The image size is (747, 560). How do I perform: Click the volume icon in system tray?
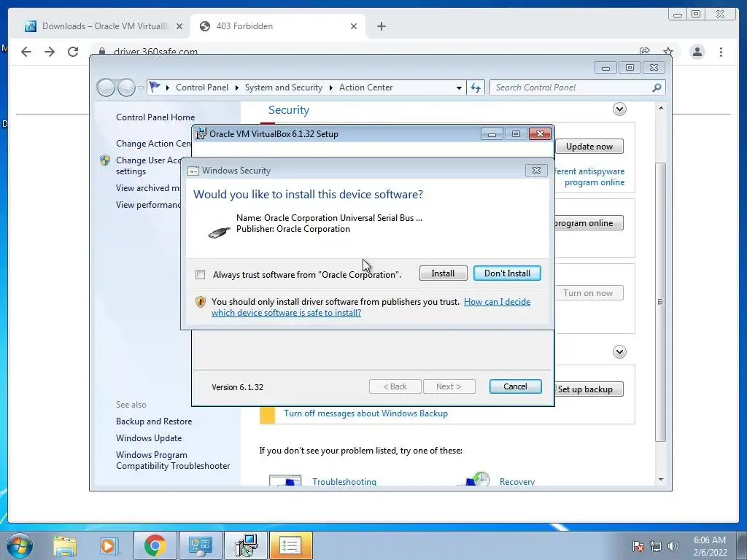pos(673,546)
